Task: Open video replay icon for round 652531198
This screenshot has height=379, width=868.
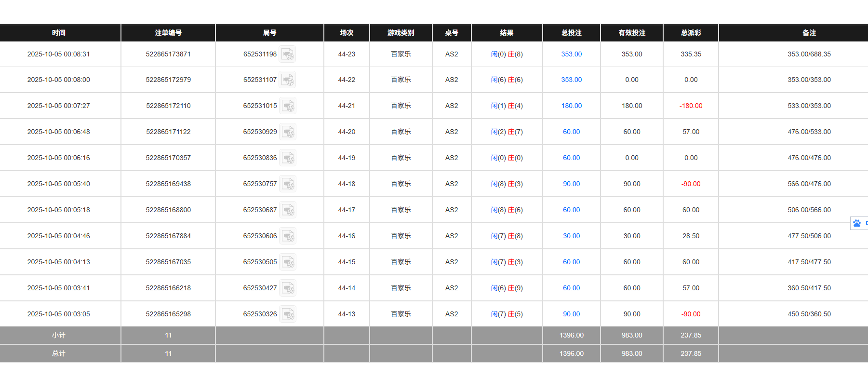Action: 288,54
